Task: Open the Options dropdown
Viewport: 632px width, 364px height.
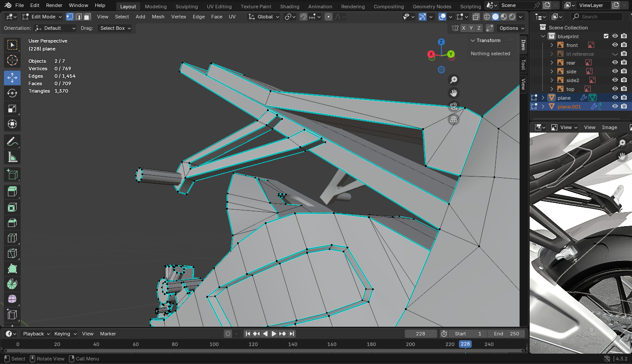Action: 511,28
